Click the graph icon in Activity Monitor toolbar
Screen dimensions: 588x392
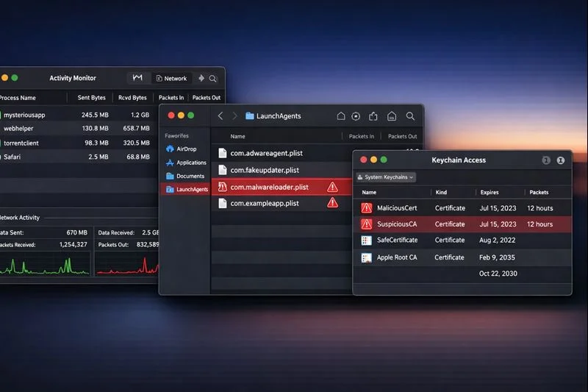click(137, 78)
